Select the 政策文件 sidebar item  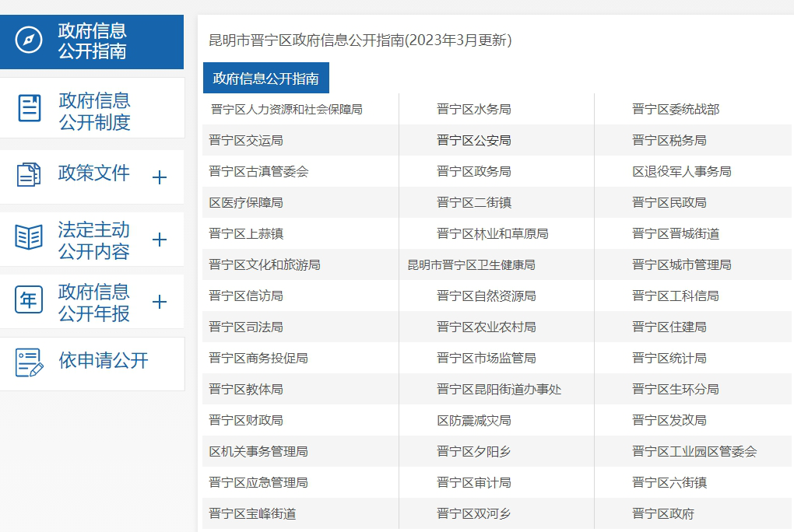(92, 177)
